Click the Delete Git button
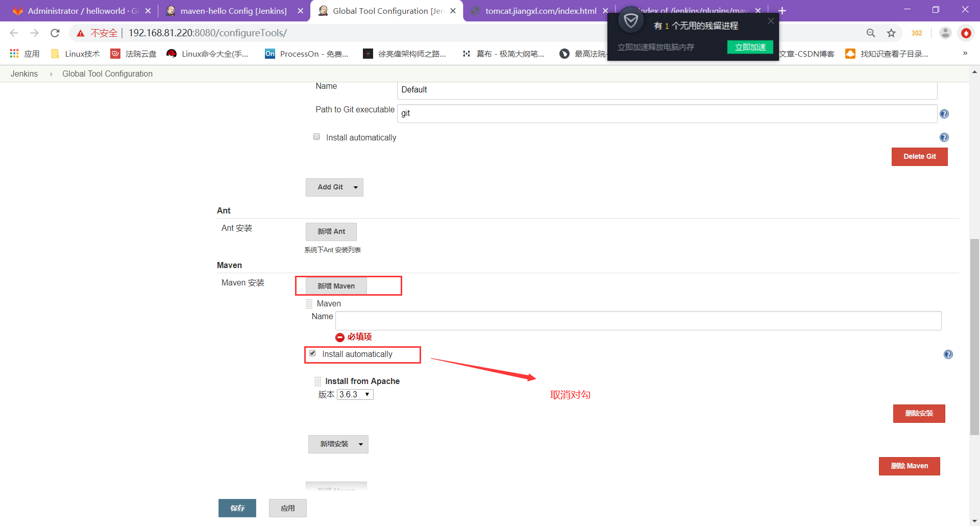The image size is (980, 526). pyautogui.click(x=919, y=157)
